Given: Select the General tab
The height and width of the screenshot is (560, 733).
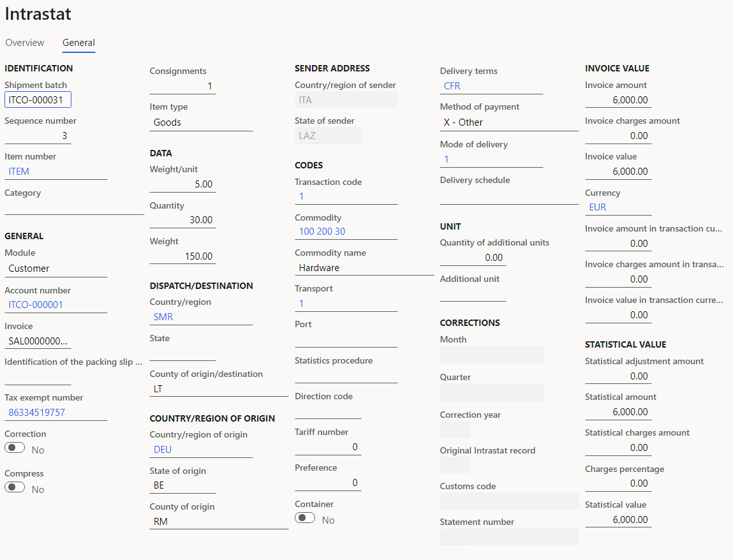Looking at the screenshot, I should [x=78, y=43].
